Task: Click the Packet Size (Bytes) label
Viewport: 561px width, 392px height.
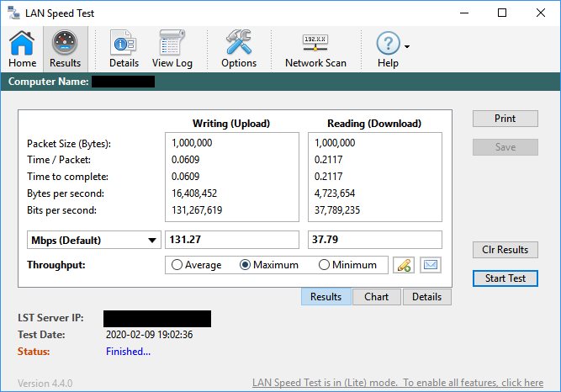Action: pyautogui.click(x=69, y=144)
